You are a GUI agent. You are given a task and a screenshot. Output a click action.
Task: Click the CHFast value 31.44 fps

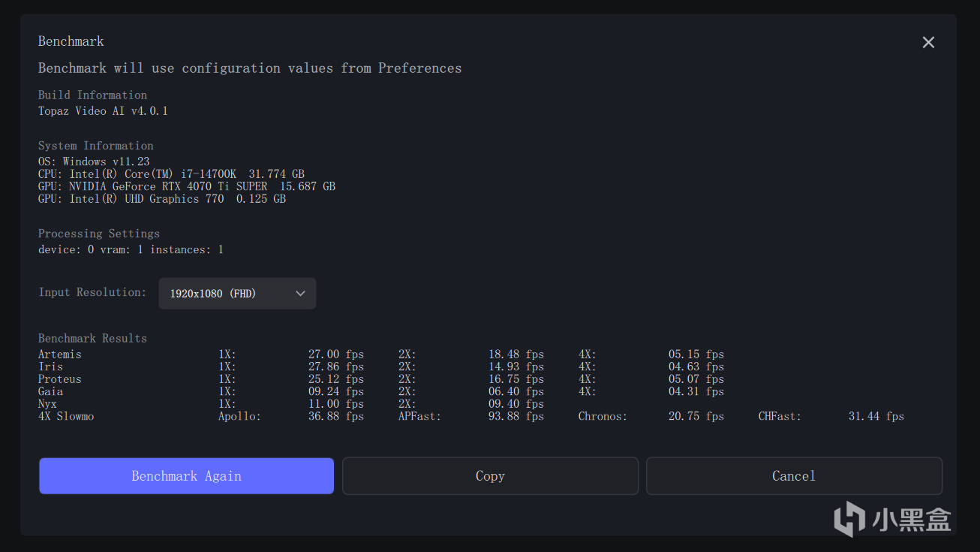(876, 416)
